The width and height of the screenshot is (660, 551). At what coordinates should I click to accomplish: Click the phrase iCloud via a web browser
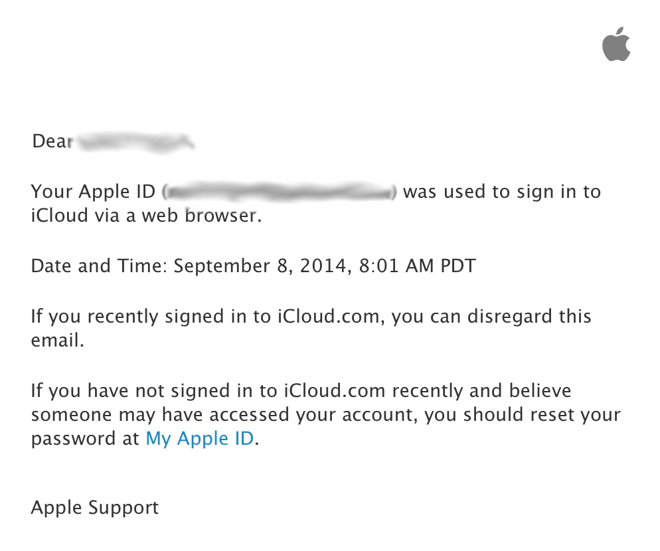pos(146,216)
